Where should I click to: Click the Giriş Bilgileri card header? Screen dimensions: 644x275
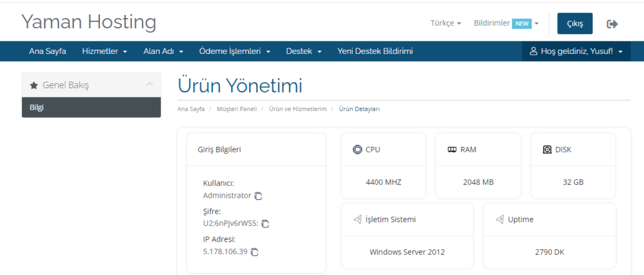coord(257,149)
